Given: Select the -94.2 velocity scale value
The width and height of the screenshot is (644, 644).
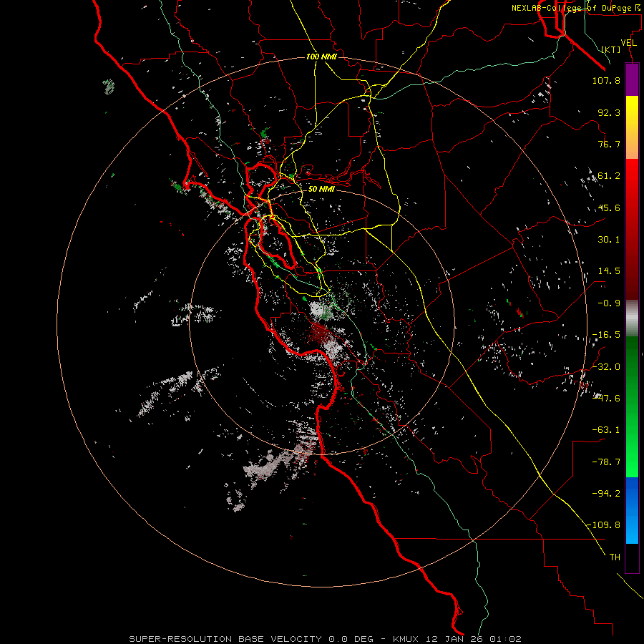Looking at the screenshot, I should pyautogui.click(x=606, y=493).
